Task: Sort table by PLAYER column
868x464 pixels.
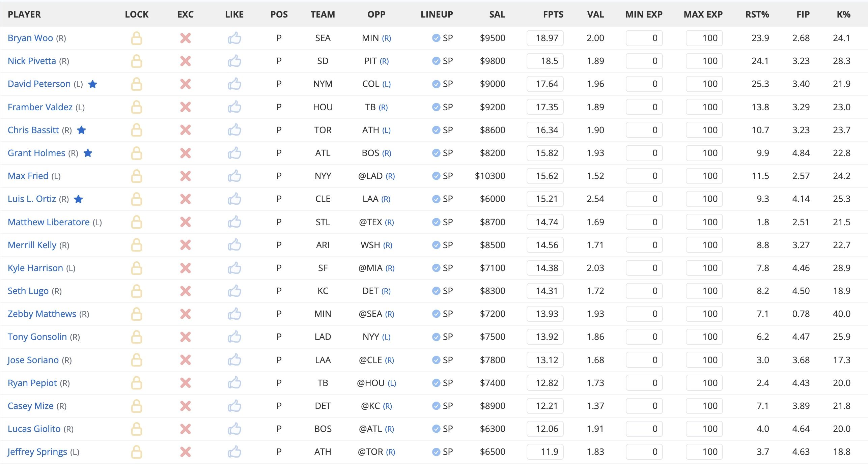Action: (24, 14)
